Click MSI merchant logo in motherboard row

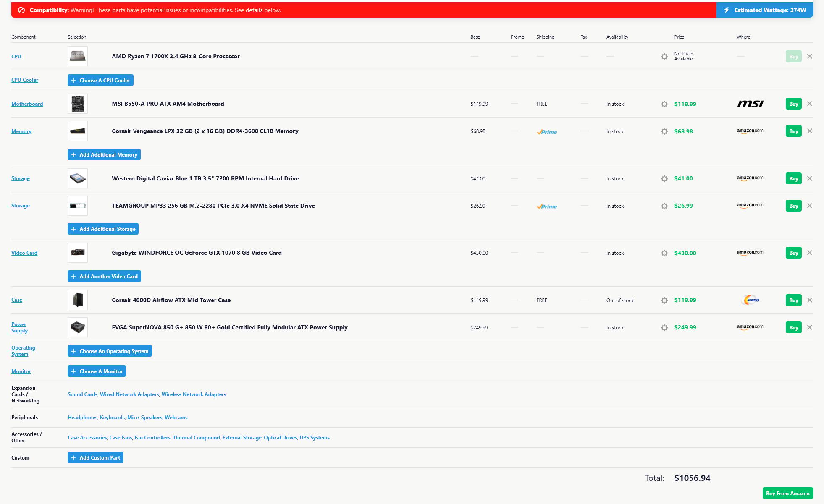click(750, 104)
